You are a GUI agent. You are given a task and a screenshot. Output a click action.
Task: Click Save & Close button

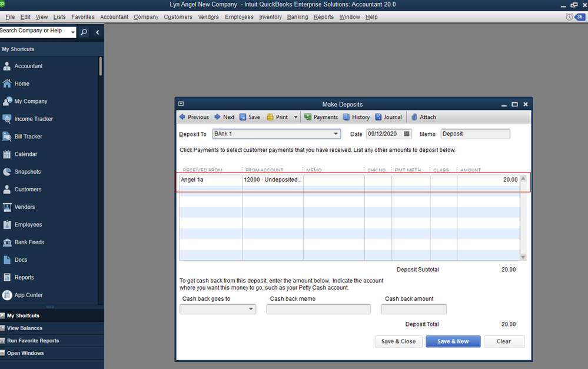[398, 341]
